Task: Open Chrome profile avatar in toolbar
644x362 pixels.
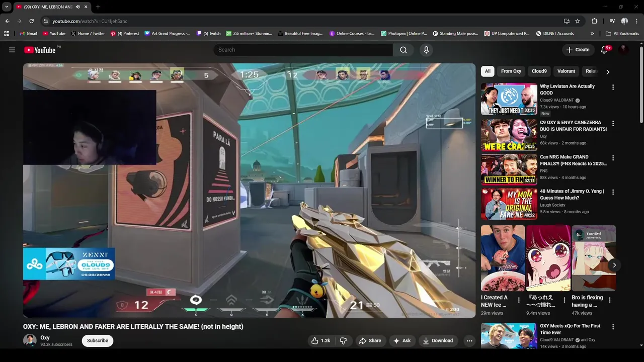Action: tap(624, 21)
